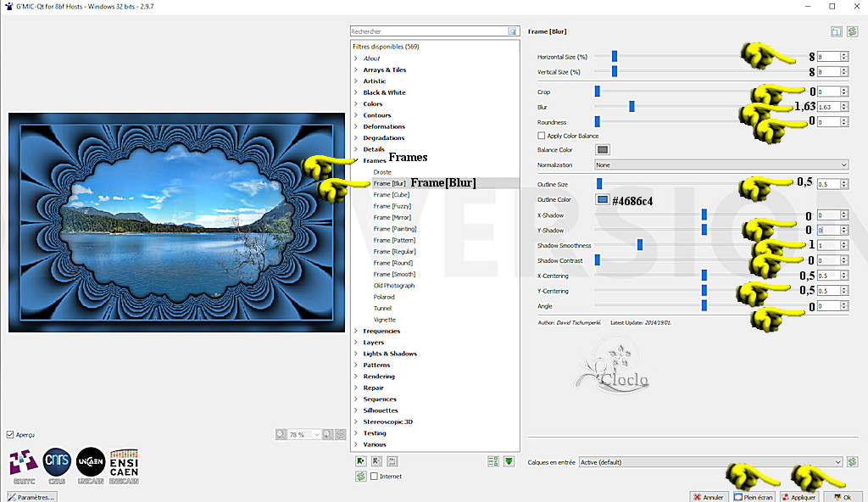Screen dimensions: 868x502
Task: Open the Paramètres... settings button
Action: point(32,497)
